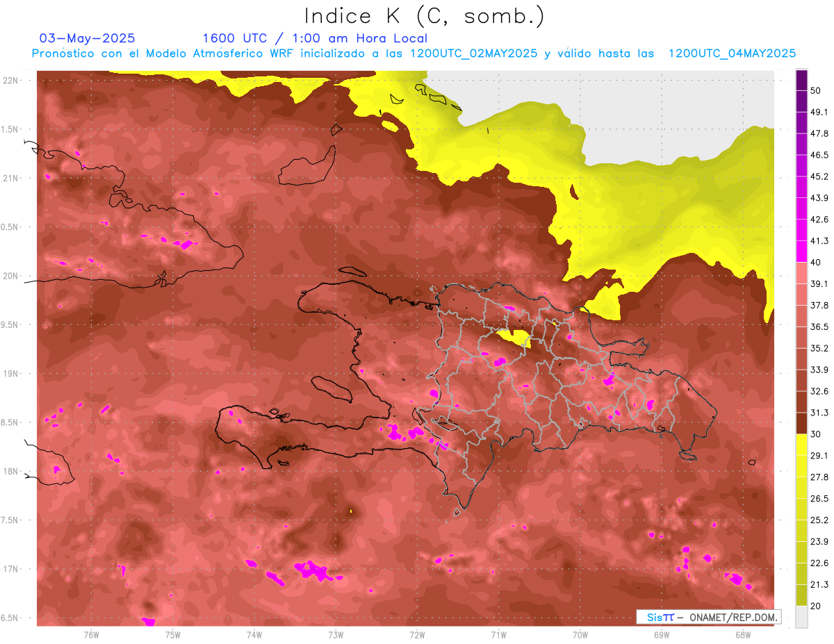The image size is (834, 644).
Task: Click the 73W longitude axis label
Action: (x=336, y=634)
